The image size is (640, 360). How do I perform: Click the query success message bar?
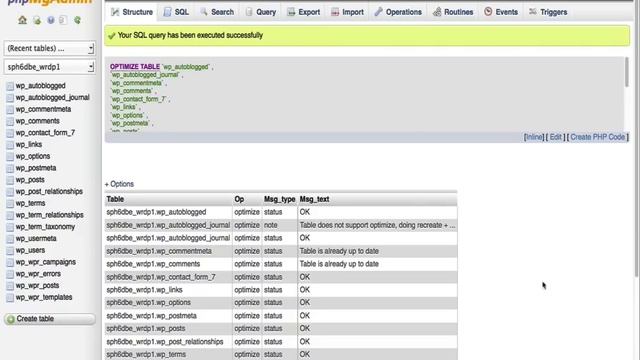tap(367, 36)
